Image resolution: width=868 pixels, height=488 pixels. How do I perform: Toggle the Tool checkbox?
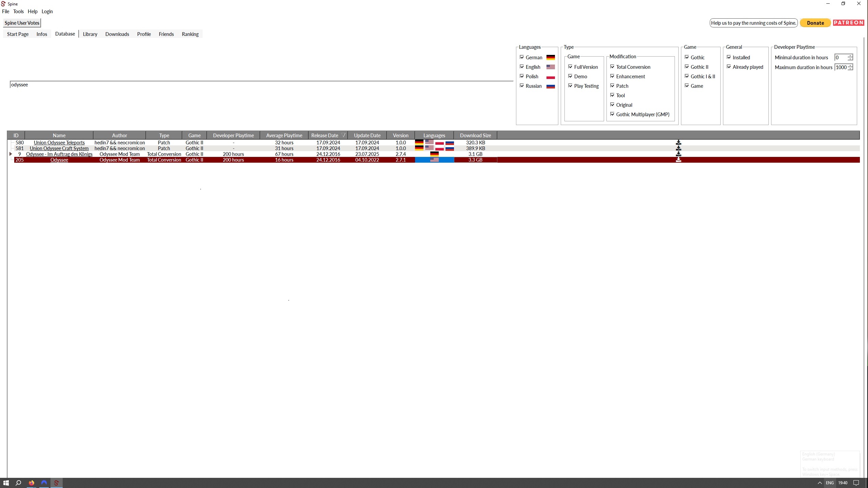pos(612,95)
